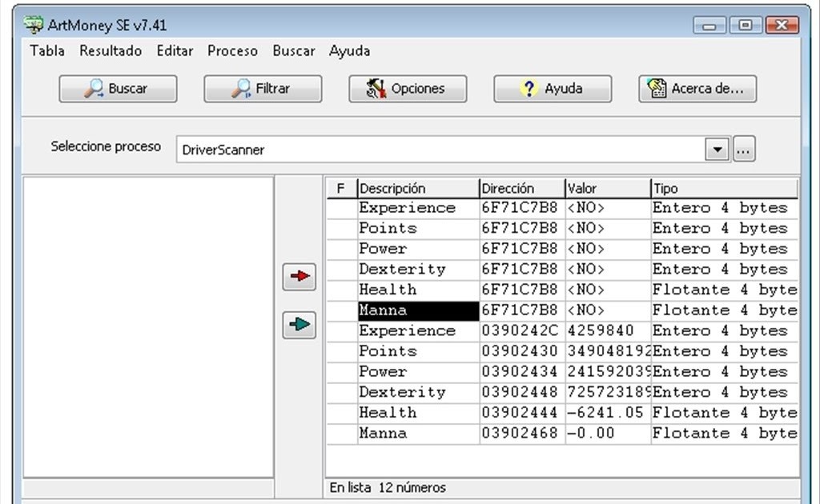Click the Power value starting 241592039

pyautogui.click(x=609, y=372)
